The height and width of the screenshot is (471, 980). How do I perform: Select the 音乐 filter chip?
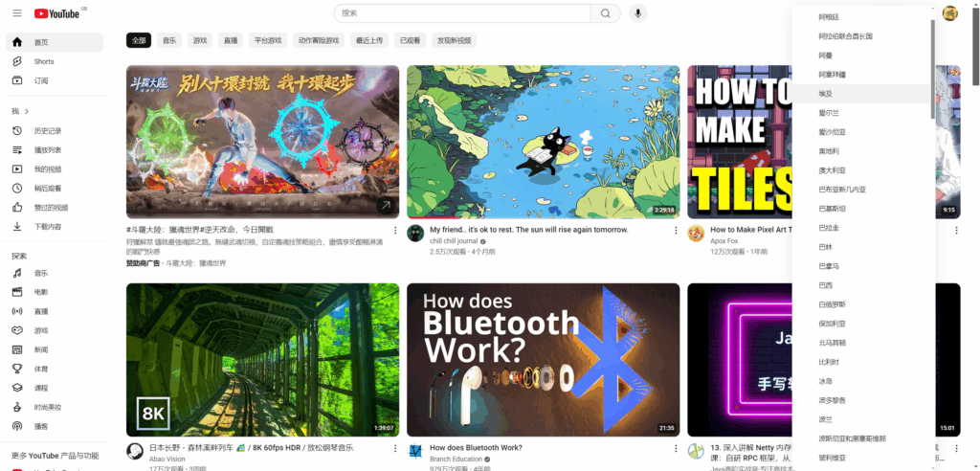169,40
